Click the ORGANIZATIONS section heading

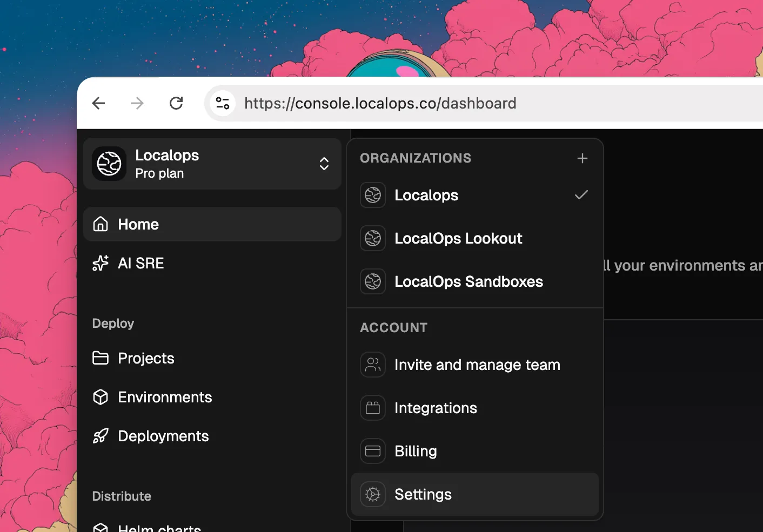416,158
